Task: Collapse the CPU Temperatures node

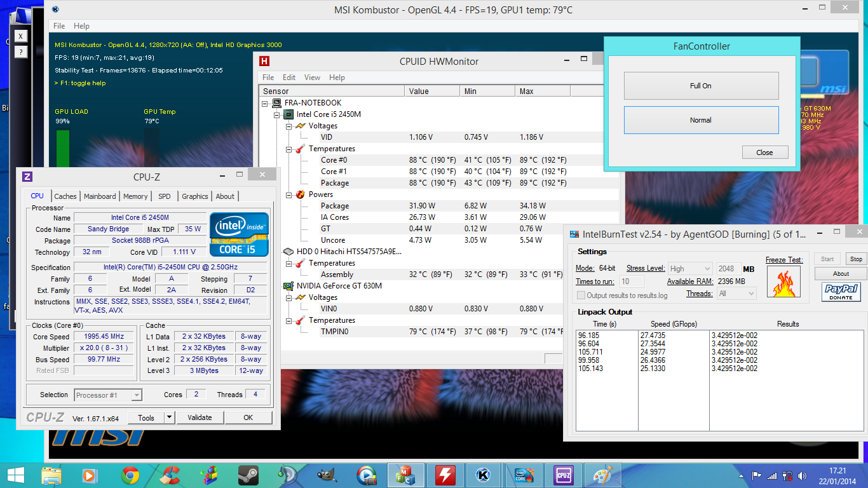Action: click(288, 149)
